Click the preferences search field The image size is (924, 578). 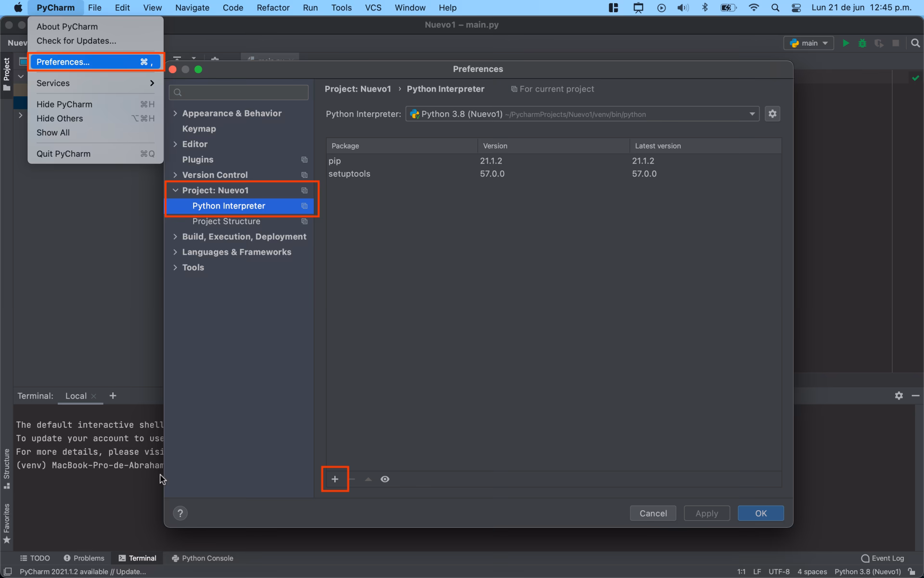pos(239,92)
